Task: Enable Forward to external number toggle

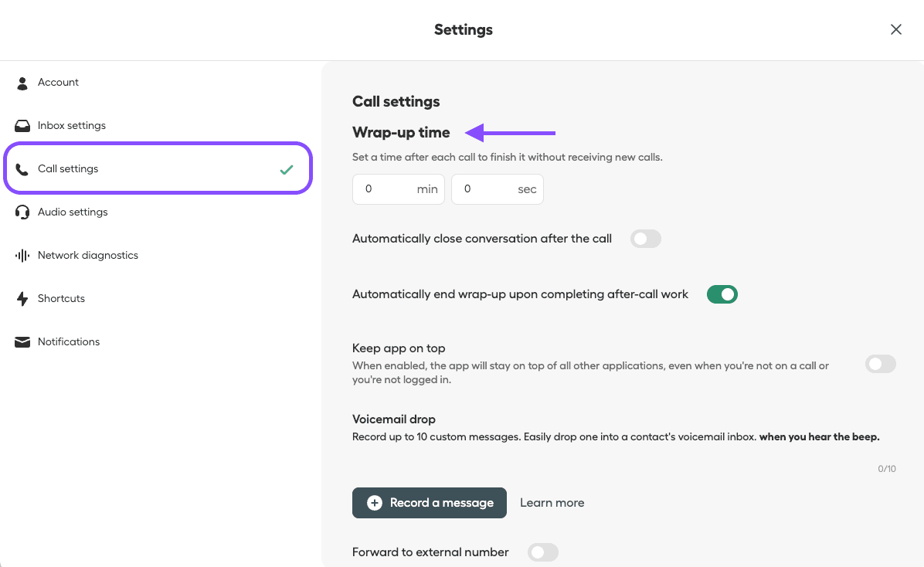Action: [542, 552]
